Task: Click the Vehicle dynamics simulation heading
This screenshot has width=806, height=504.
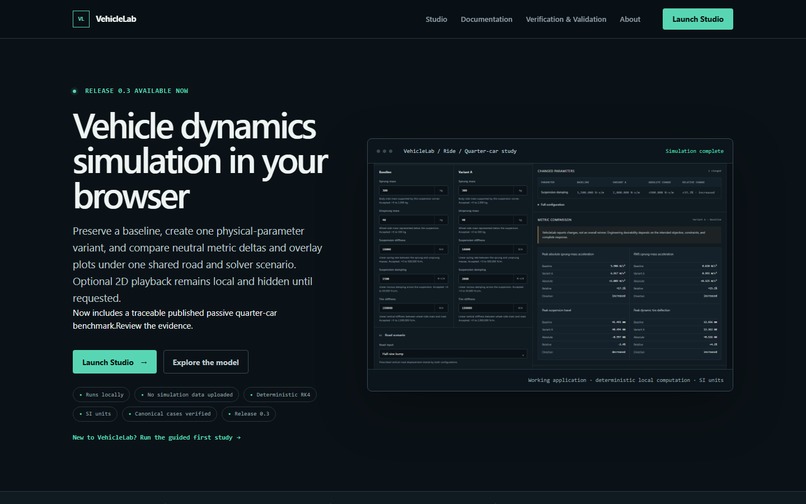Action: pos(200,161)
